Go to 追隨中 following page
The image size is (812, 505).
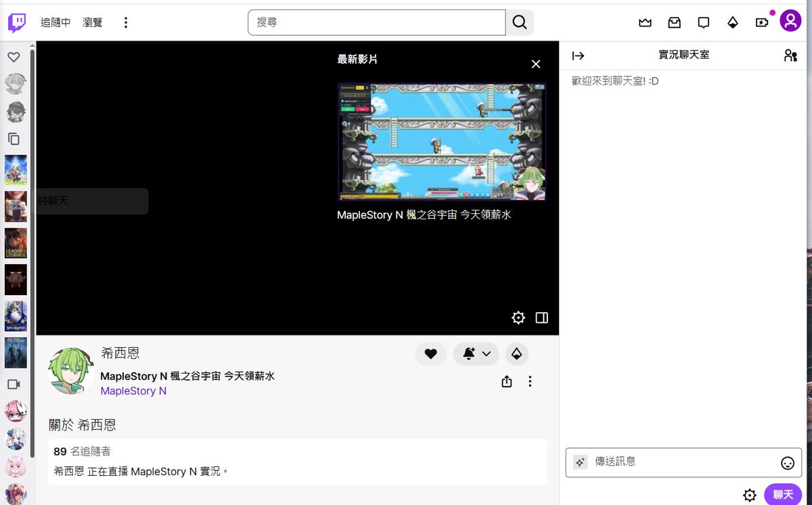(x=55, y=22)
